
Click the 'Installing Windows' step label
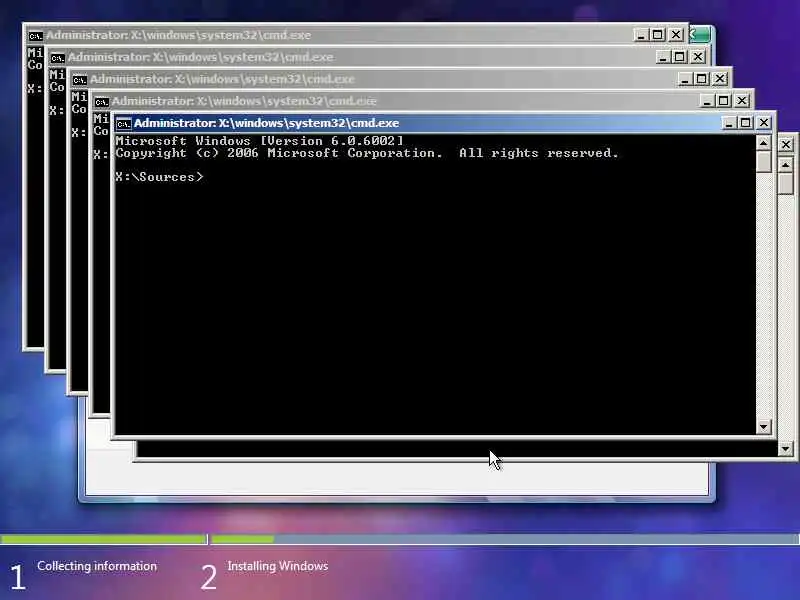click(278, 566)
